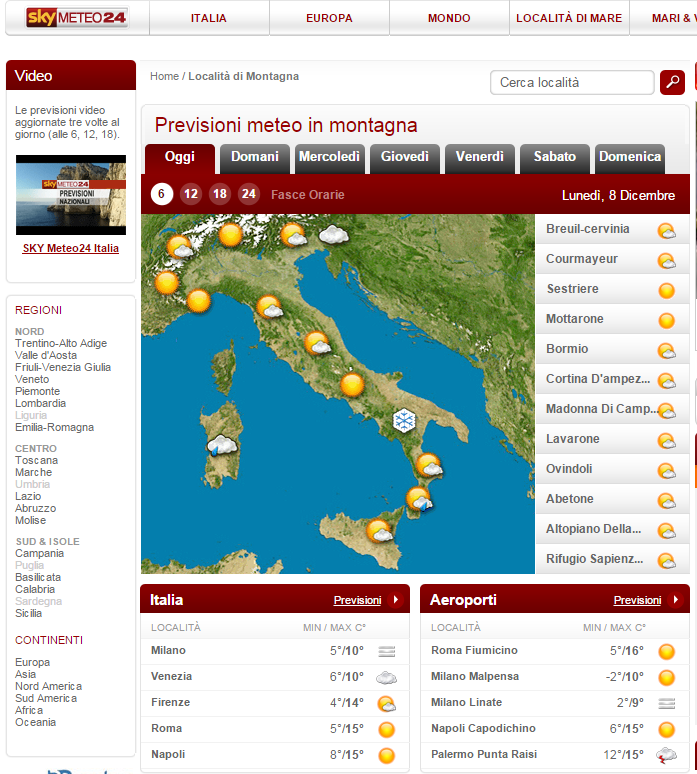The width and height of the screenshot is (697, 774).
Task: Switch to the Domenica tab
Action: click(630, 158)
